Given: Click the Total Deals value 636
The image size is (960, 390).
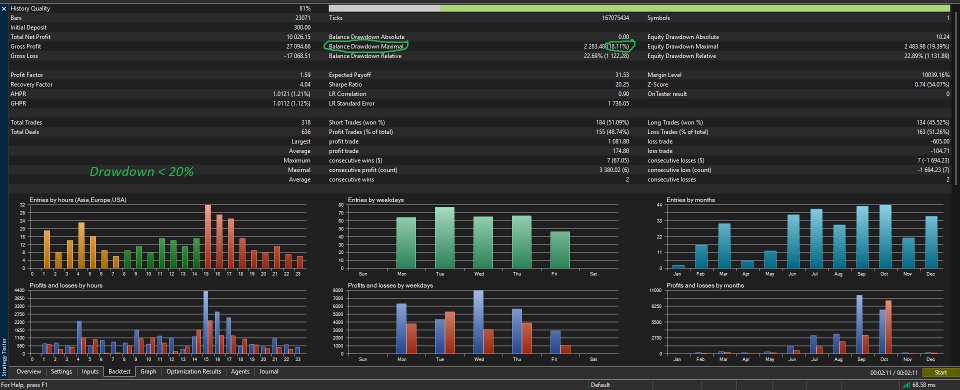Looking at the screenshot, I should [306, 132].
